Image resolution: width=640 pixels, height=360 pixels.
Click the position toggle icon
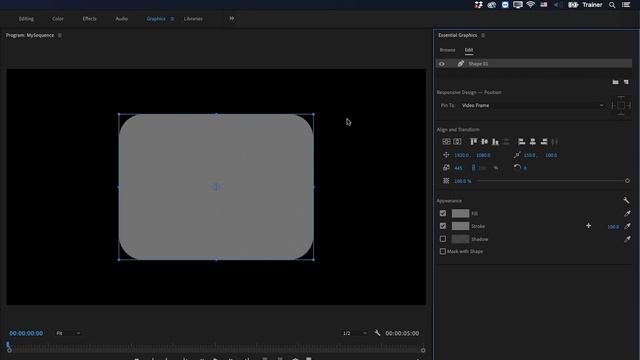(x=446, y=155)
